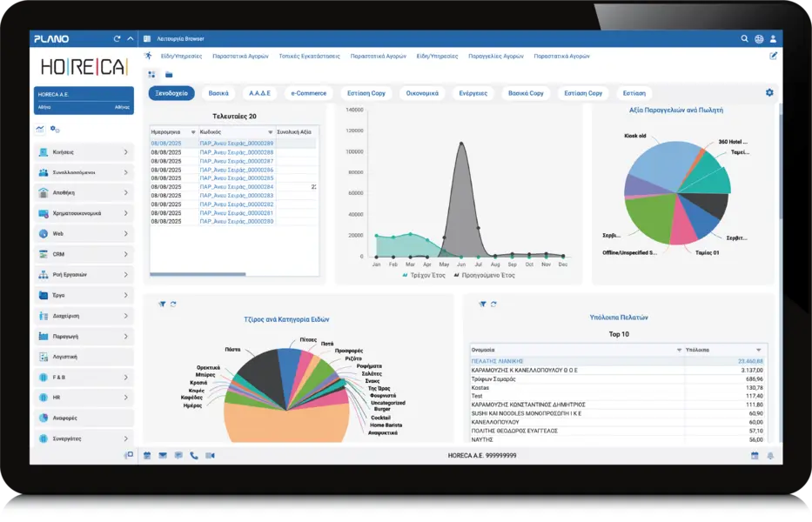Open the calendar icon in bottom-left toolbar

[148, 456]
